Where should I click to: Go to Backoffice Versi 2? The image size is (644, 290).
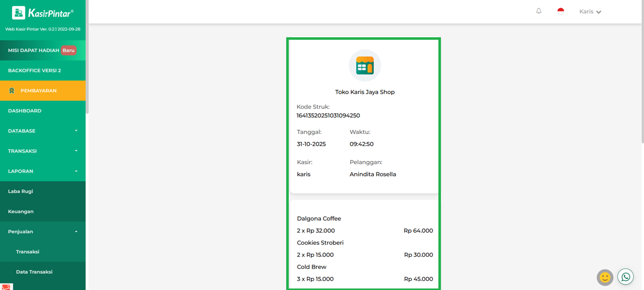pos(34,70)
